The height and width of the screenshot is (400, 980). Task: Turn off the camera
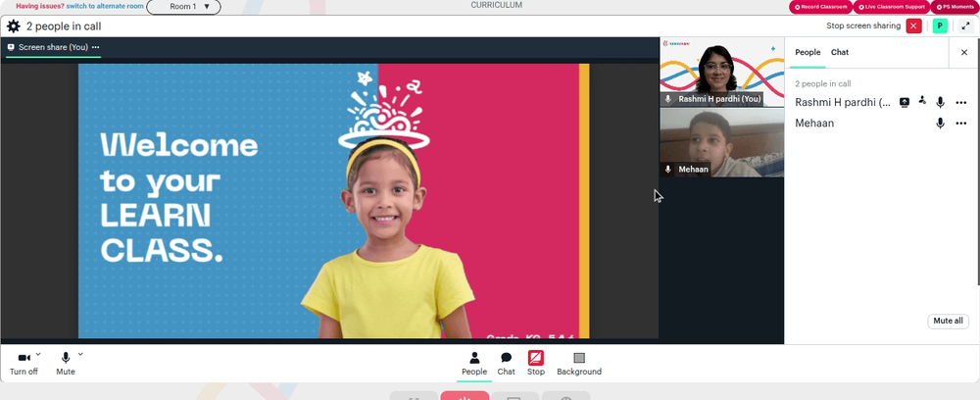[24, 363]
